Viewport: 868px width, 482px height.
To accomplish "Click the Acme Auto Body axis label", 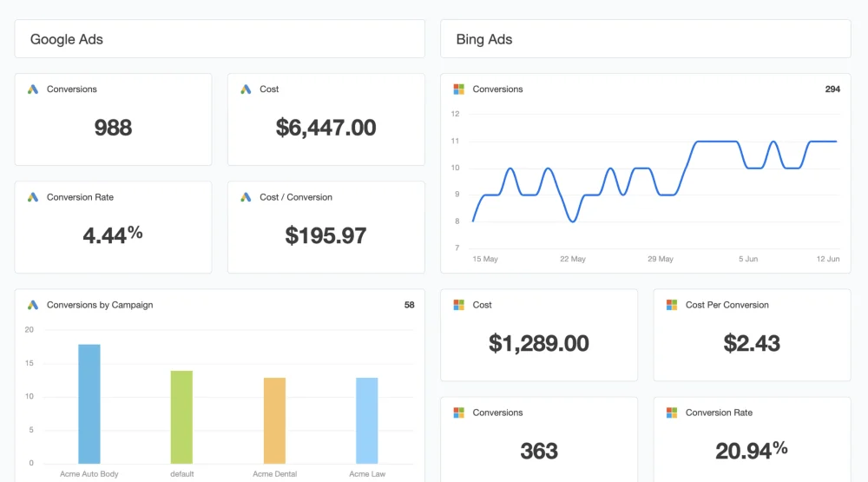I will (x=89, y=473).
